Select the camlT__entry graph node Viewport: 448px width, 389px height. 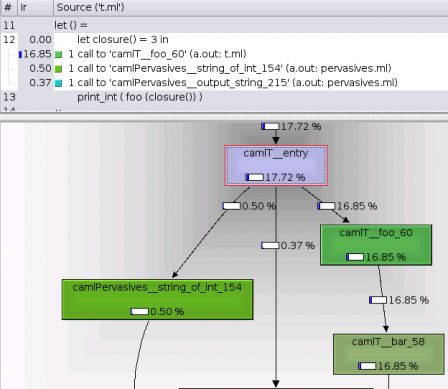pos(276,165)
